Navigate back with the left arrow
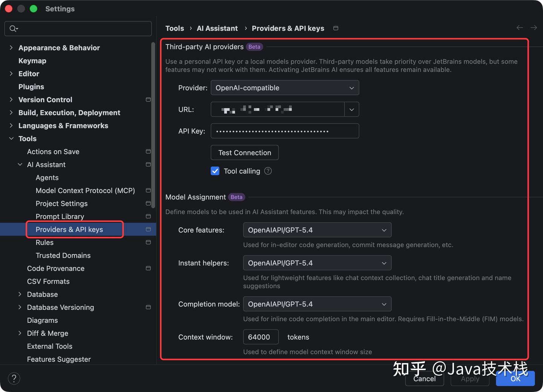Screen dimensions: 543x392 [x=520, y=28]
